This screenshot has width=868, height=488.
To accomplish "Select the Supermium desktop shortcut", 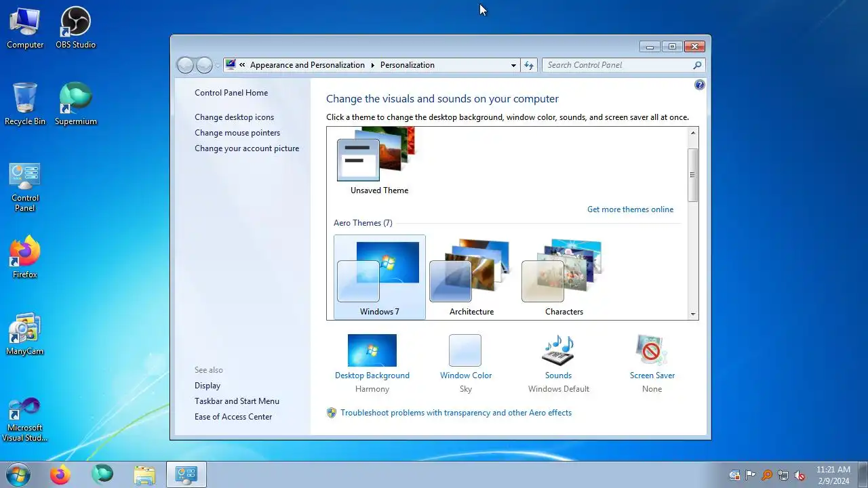I will (75, 104).
